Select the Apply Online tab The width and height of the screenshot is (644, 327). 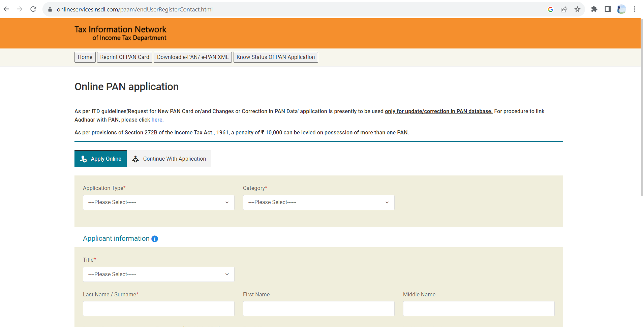pyautogui.click(x=100, y=159)
